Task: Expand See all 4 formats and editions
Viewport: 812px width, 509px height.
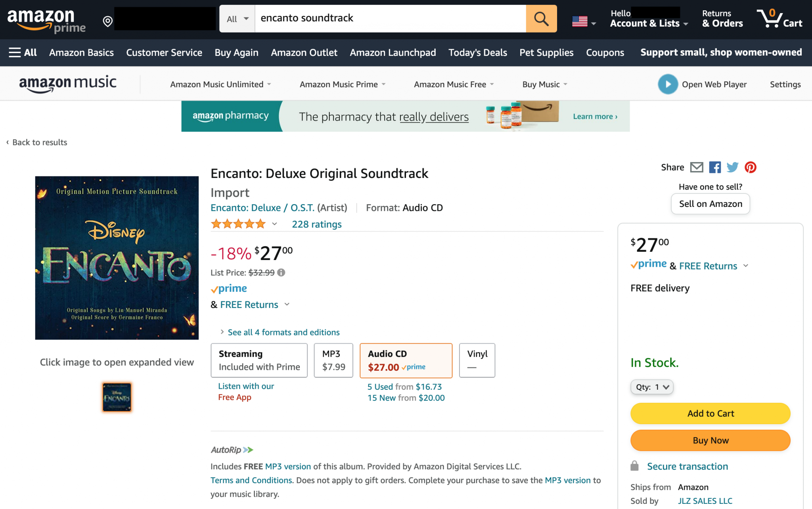Action: pyautogui.click(x=283, y=332)
